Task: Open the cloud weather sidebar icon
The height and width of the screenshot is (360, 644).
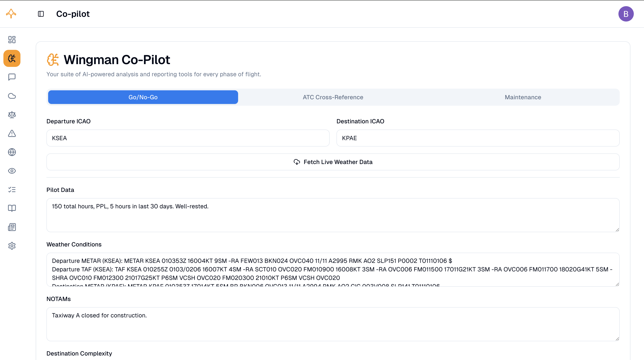Action: (x=12, y=96)
